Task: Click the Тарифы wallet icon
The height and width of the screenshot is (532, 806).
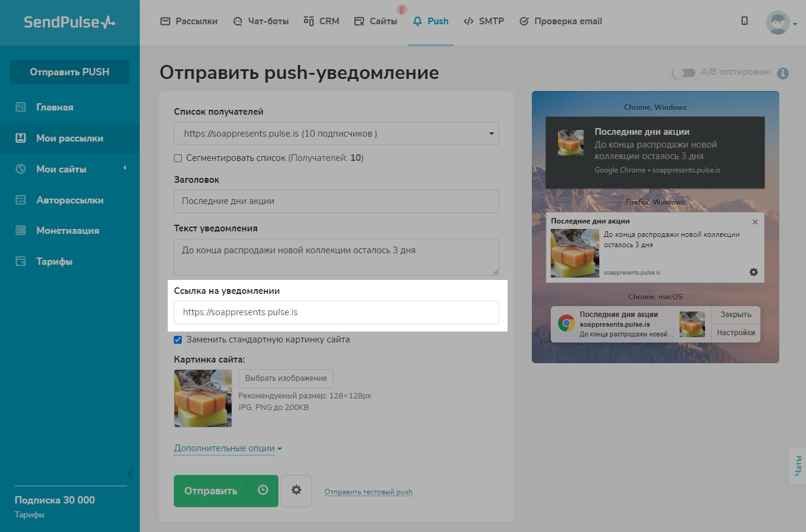Action: [21, 262]
